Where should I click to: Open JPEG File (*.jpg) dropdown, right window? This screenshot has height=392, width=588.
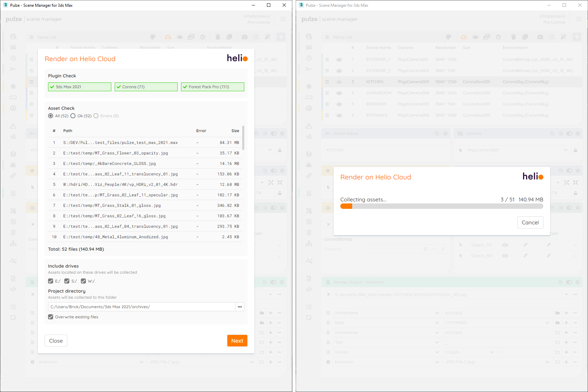click(x=497, y=362)
